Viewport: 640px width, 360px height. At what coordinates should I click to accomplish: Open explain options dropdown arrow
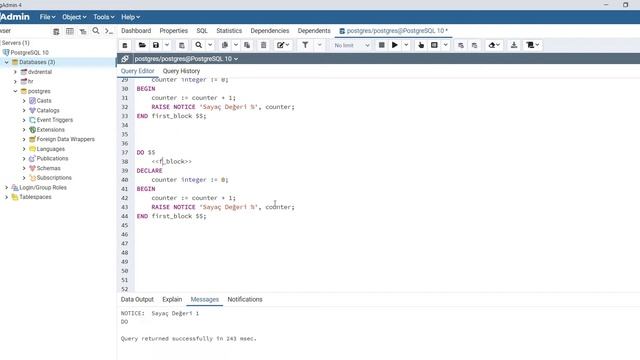pos(446,45)
